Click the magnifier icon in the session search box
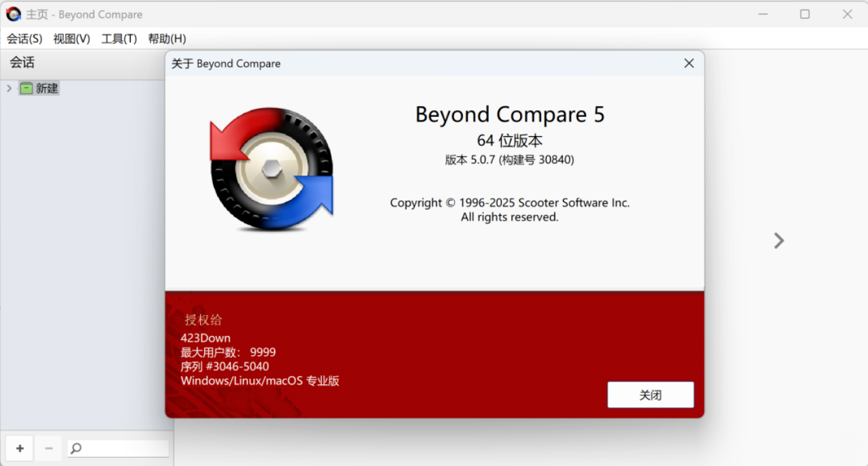Screen dimensions: 868x466 (76, 448)
